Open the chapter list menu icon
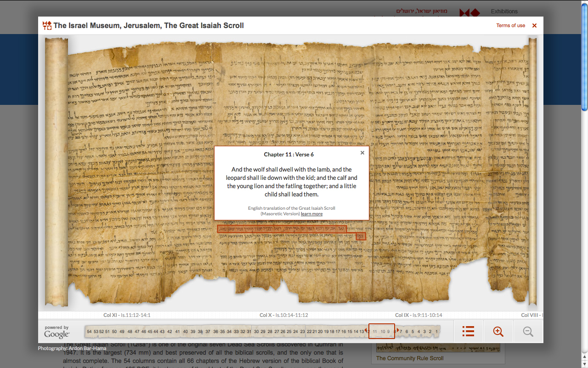This screenshot has height=368, width=588. [468, 331]
